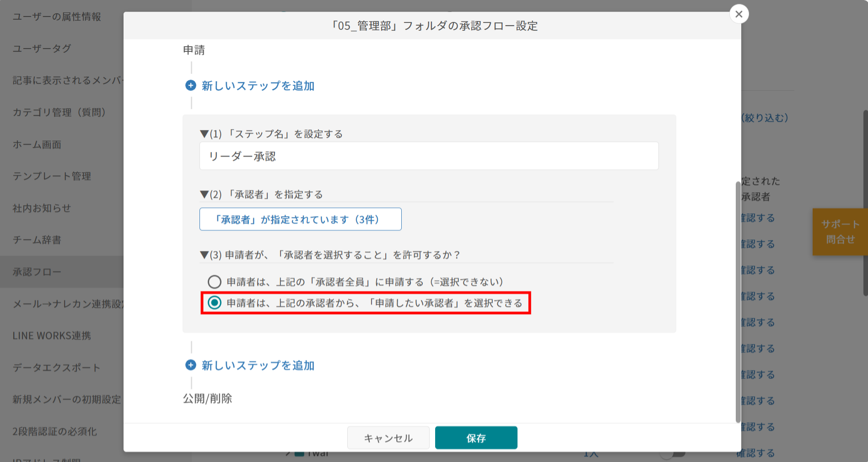Close the approval flow settings dialog
Viewport: 868px width, 462px height.
[739, 14]
